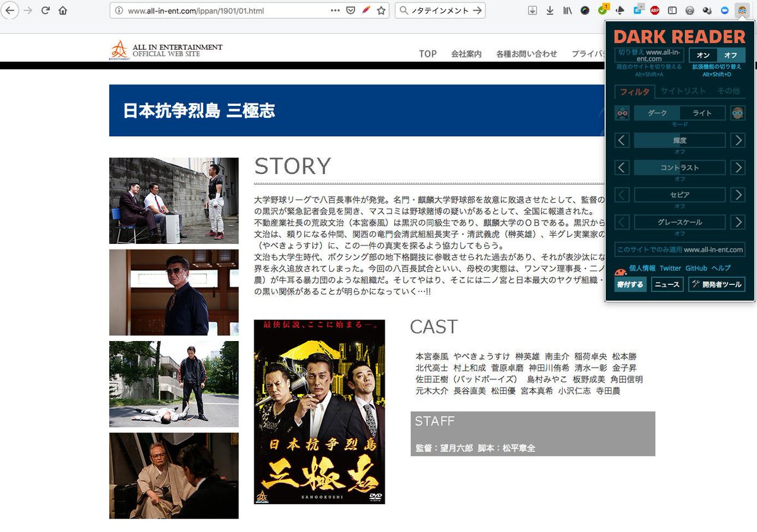Turn the Dark Reader extension off with オフ
The image size is (757, 532).
[731, 55]
